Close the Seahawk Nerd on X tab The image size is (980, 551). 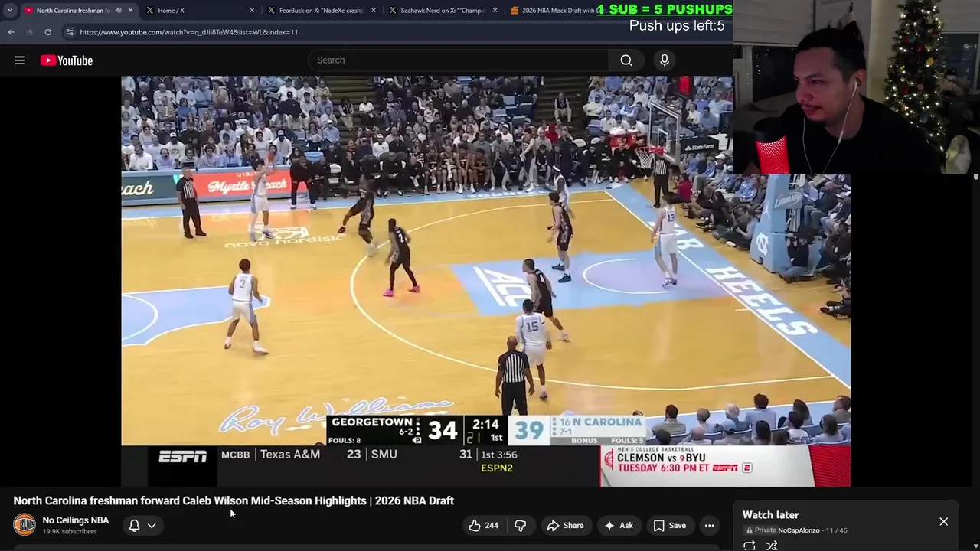495,11
